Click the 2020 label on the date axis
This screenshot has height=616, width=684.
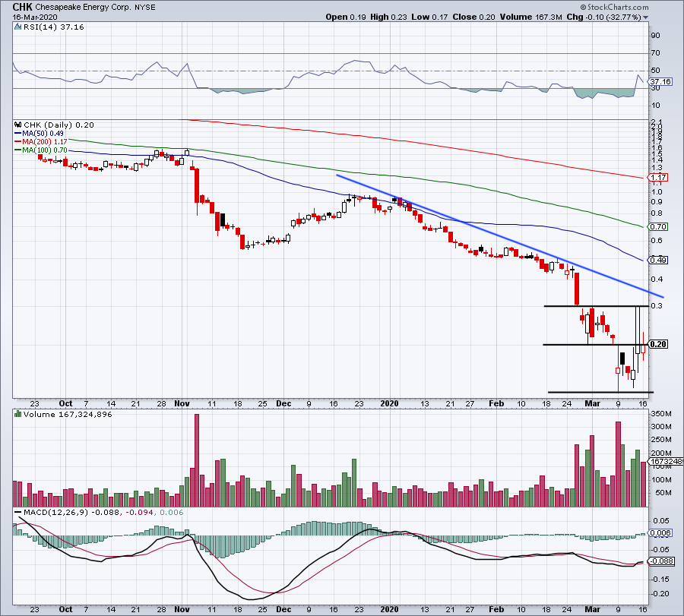click(389, 403)
